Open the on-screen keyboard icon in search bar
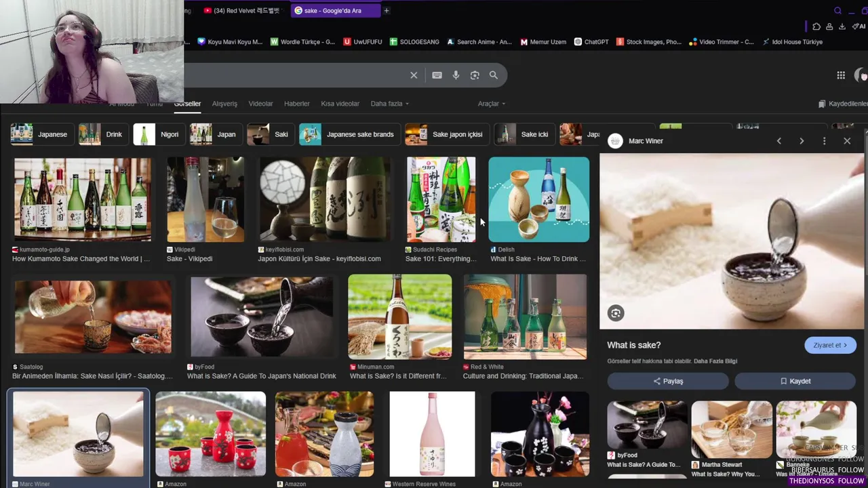The image size is (868, 488). (437, 75)
